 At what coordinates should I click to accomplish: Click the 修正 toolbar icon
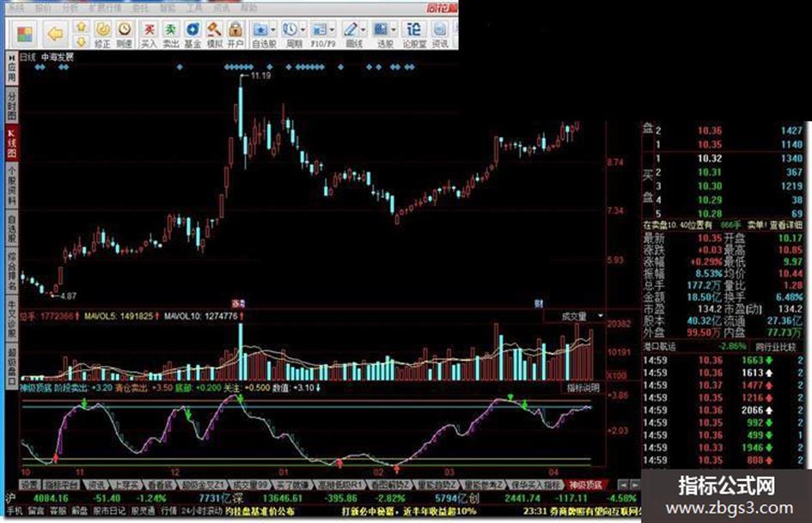coord(102,34)
